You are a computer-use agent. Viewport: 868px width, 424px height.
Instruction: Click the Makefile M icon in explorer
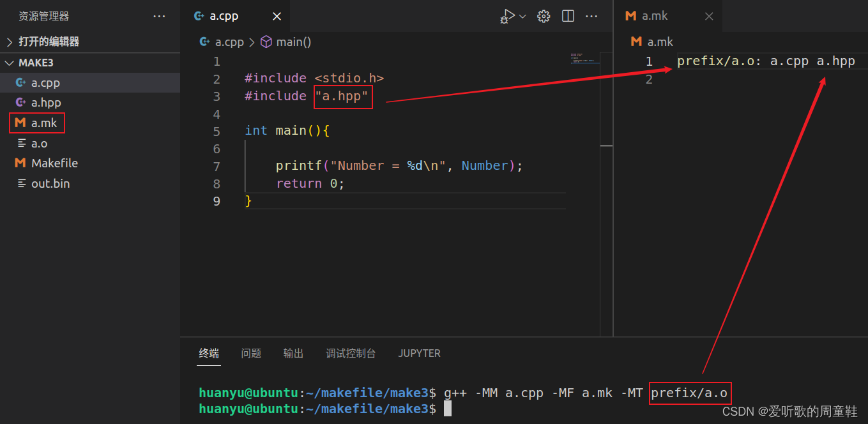tap(20, 163)
